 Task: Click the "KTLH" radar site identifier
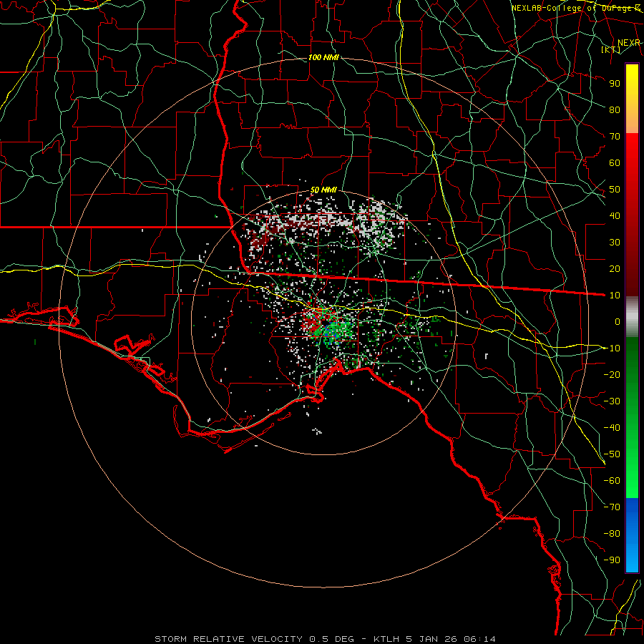(386, 639)
